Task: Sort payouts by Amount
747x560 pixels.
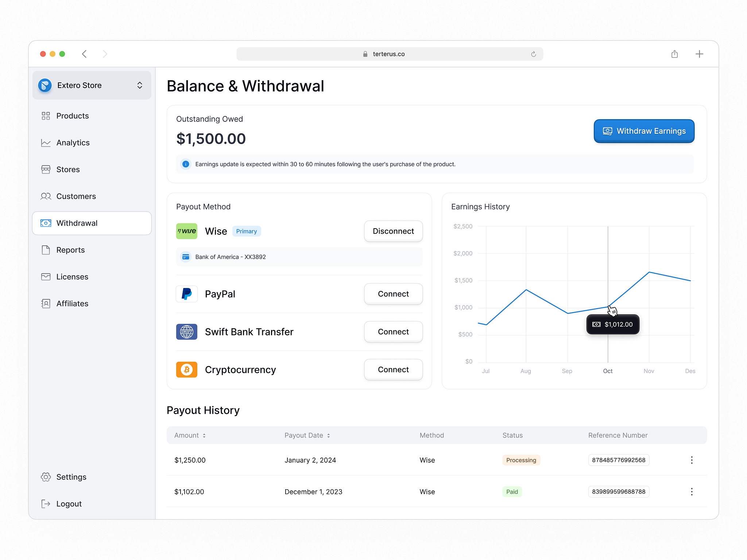Action: click(189, 435)
